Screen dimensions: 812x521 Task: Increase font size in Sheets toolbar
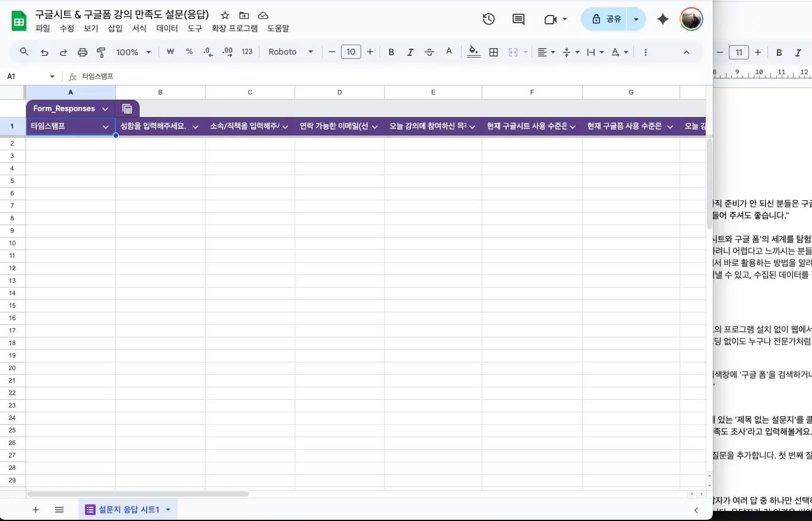click(370, 52)
